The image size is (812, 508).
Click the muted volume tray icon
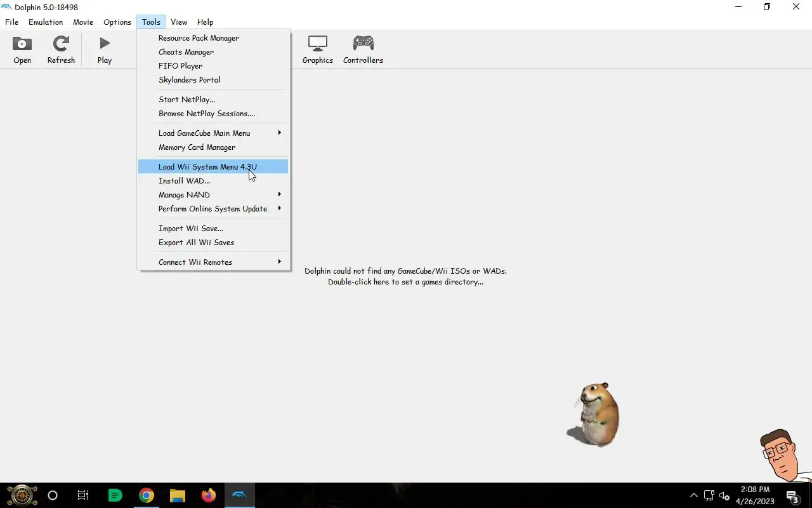click(724, 495)
